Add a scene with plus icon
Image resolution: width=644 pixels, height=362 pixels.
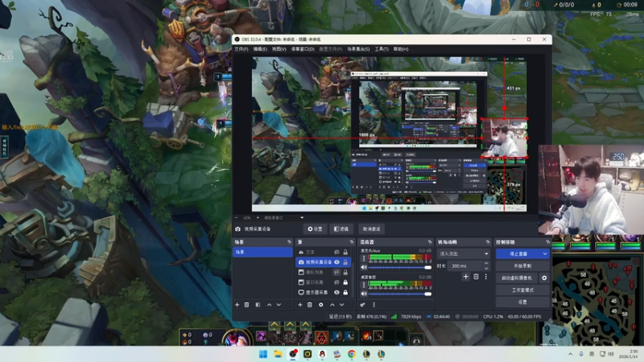point(237,305)
